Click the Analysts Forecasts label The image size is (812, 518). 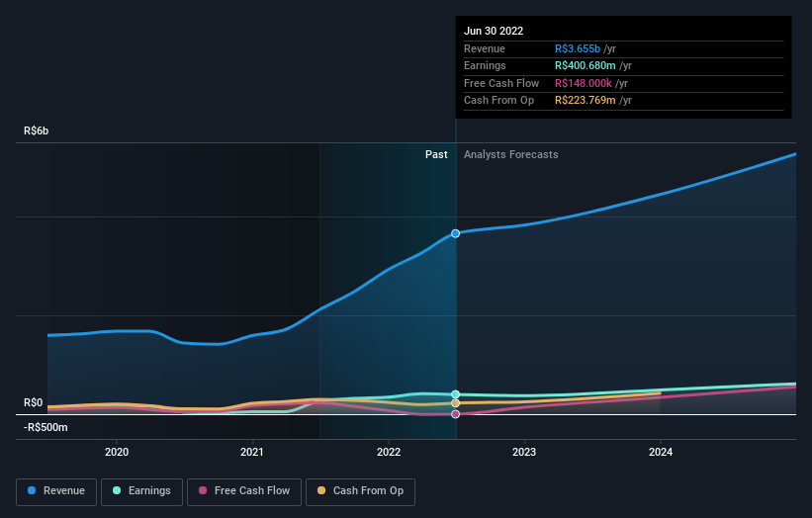[511, 154]
